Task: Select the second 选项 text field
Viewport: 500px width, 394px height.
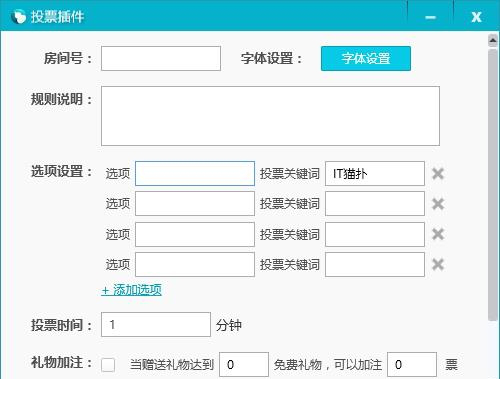Action: (195, 204)
